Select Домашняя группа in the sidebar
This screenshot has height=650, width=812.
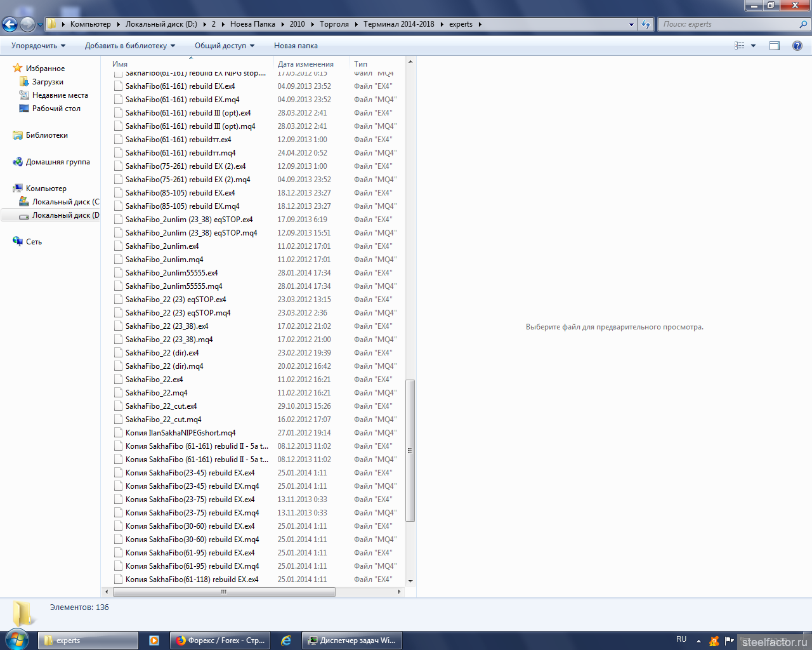(58, 162)
